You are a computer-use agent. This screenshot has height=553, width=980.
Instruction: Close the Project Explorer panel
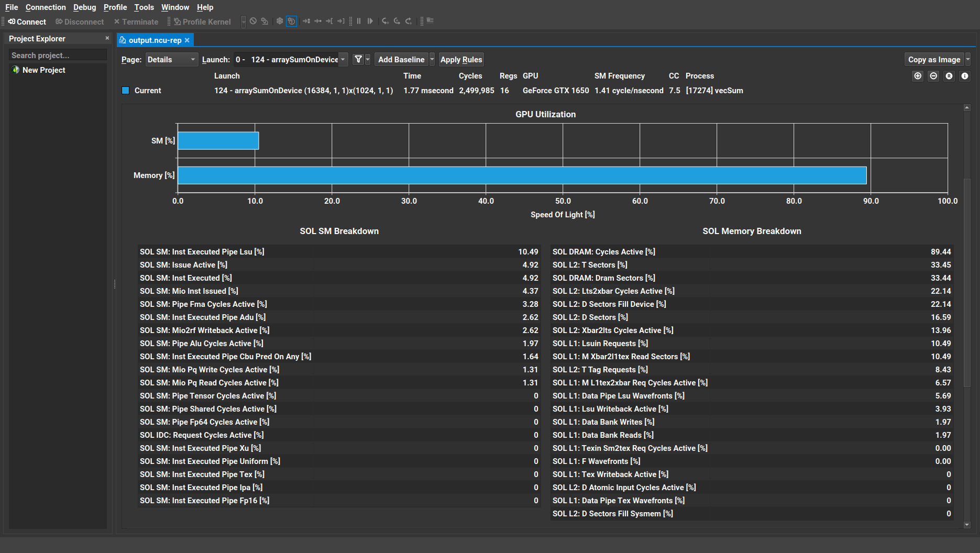coord(107,38)
